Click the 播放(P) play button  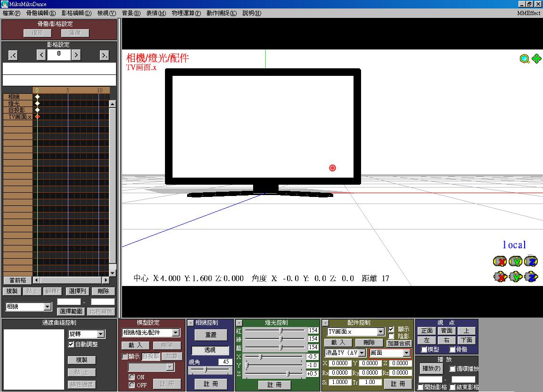click(x=431, y=368)
